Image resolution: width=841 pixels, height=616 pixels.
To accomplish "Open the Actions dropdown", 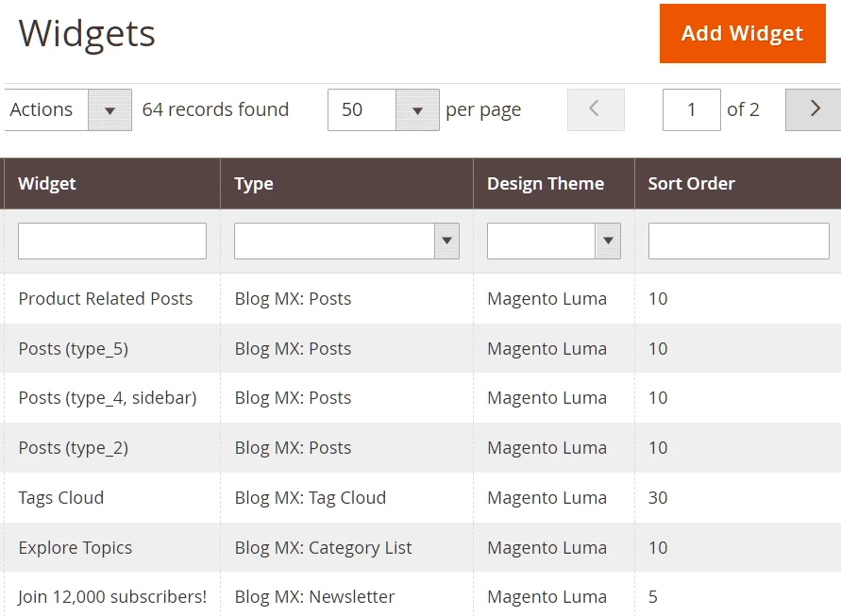I will 68,110.
